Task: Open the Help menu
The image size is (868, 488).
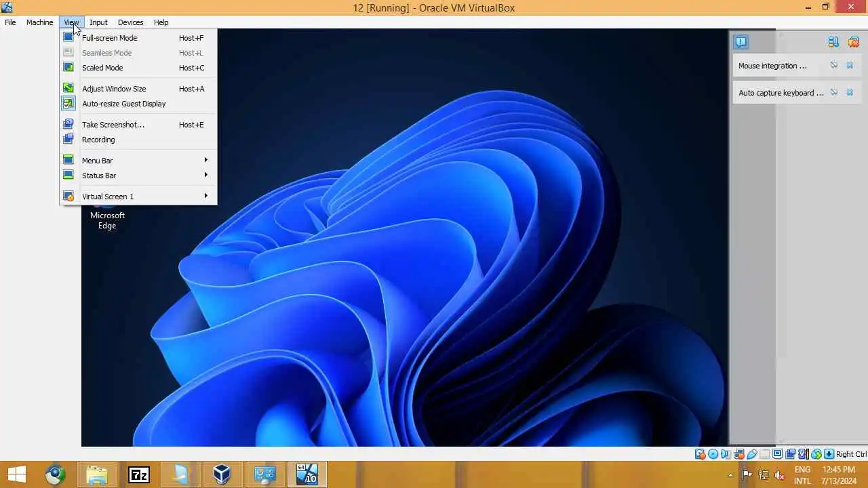Action: coord(161,22)
